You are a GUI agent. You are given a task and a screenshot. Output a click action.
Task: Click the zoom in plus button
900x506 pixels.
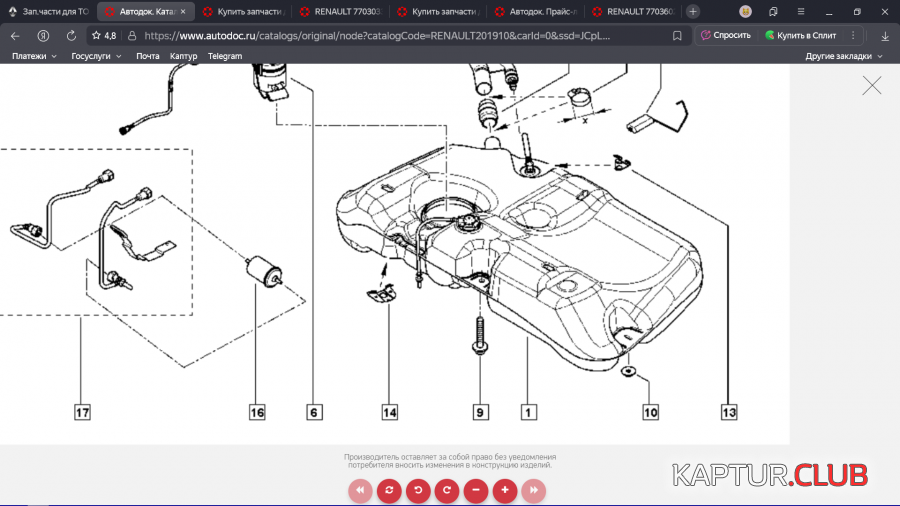[x=505, y=491]
